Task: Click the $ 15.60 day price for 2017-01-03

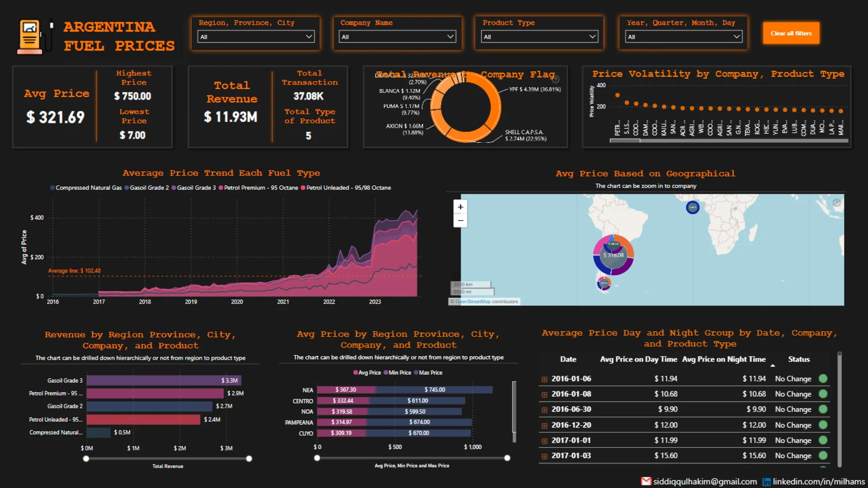Action: (x=666, y=456)
